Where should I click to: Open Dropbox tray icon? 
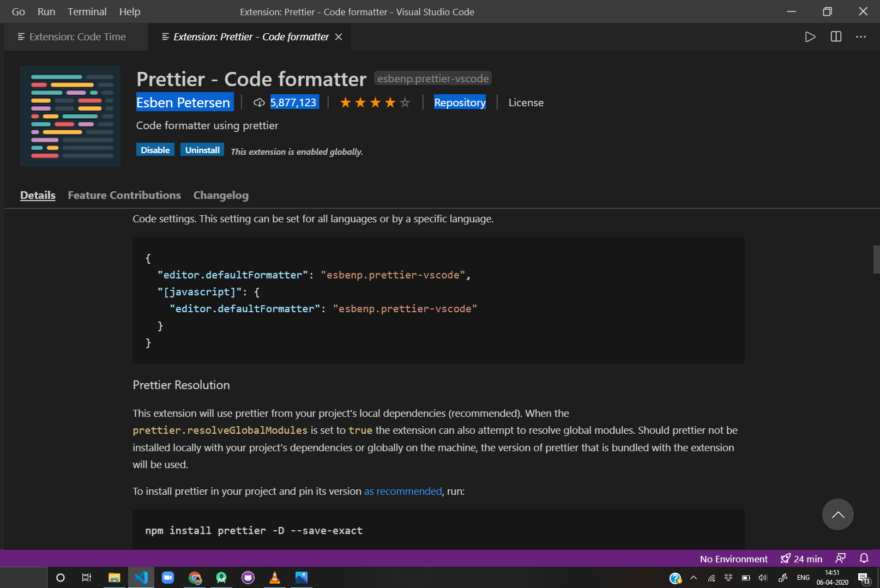pyautogui.click(x=728, y=578)
